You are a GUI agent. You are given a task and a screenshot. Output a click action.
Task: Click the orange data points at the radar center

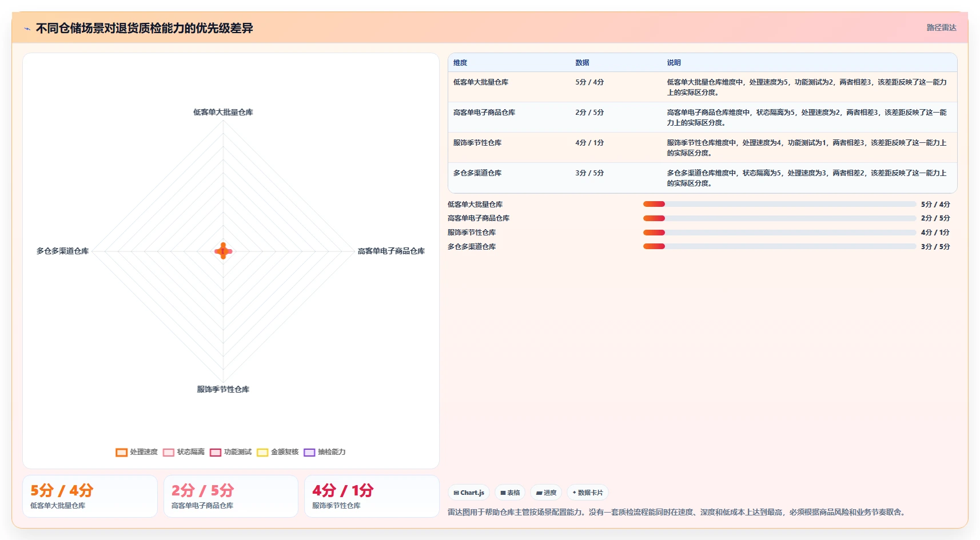[x=223, y=251]
